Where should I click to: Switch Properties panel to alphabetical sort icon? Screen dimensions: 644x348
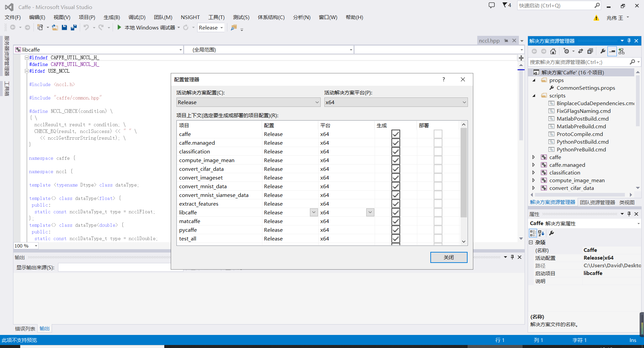pyautogui.click(x=541, y=233)
